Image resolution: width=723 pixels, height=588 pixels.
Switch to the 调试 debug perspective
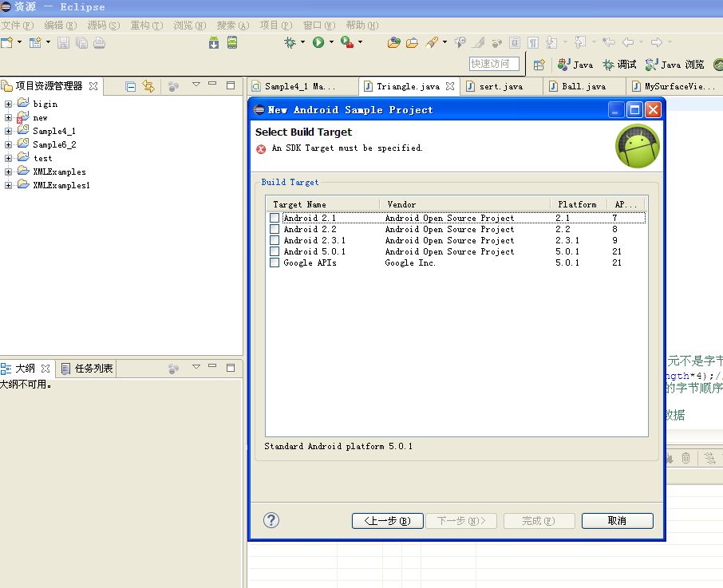(619, 65)
